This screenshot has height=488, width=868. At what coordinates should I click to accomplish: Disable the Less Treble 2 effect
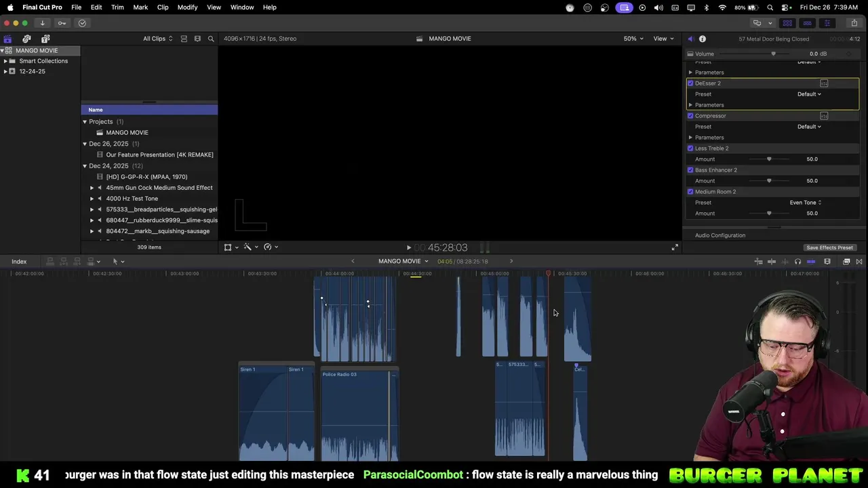click(x=690, y=148)
